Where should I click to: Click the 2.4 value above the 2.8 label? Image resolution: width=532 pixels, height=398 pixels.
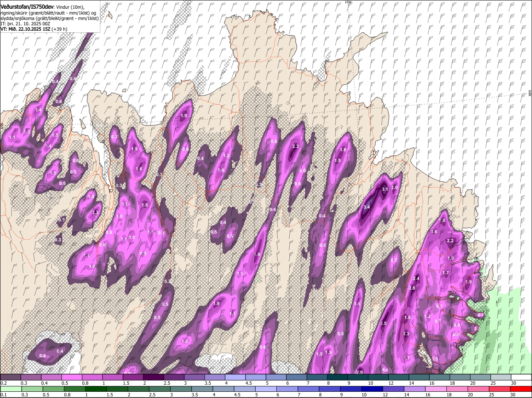[x=416, y=278]
